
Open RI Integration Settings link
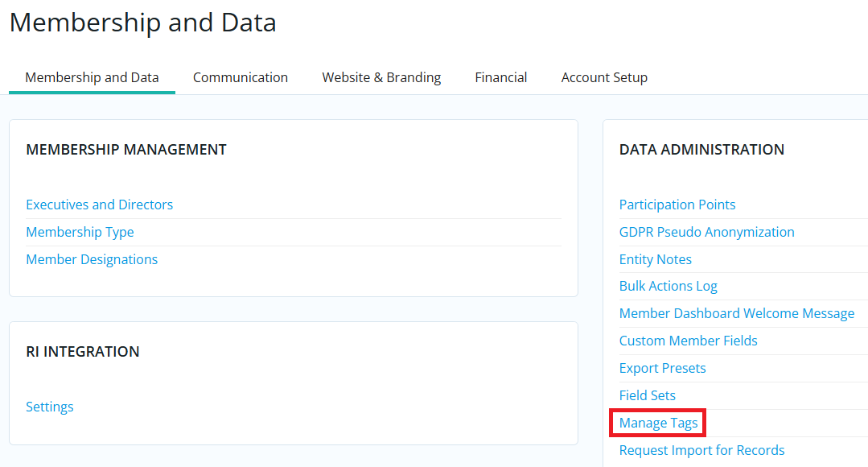[x=50, y=407]
